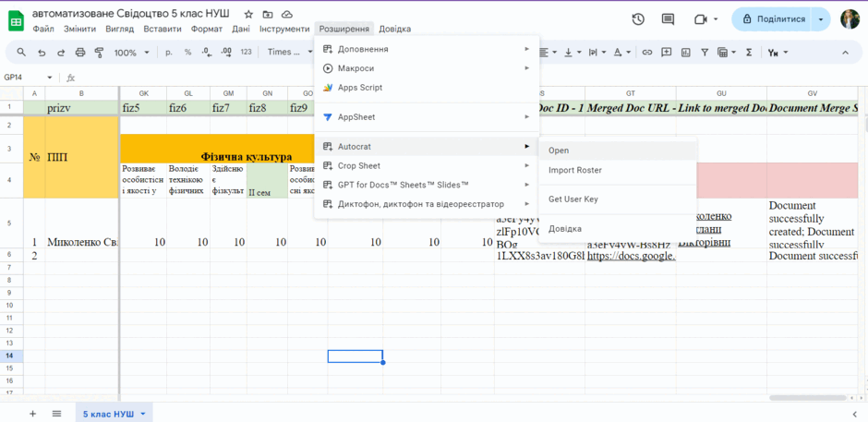This screenshot has height=422, width=868.
Task: Undo the last action
Action: point(42,52)
